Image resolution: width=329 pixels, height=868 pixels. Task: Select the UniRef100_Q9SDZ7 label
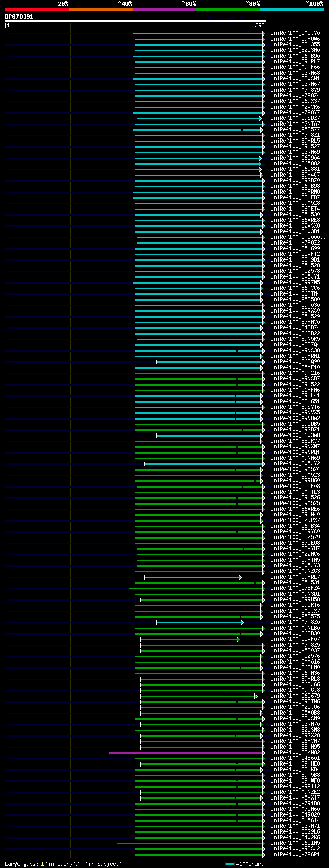[x=295, y=118]
